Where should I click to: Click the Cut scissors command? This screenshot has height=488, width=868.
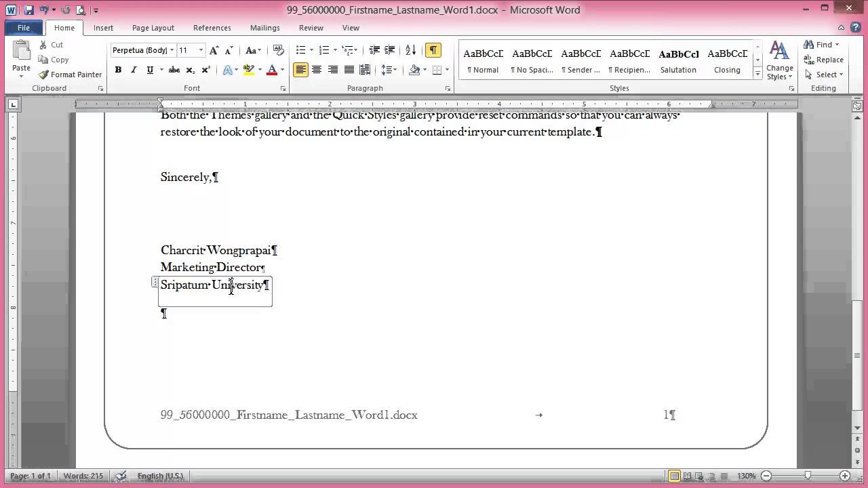coord(52,45)
